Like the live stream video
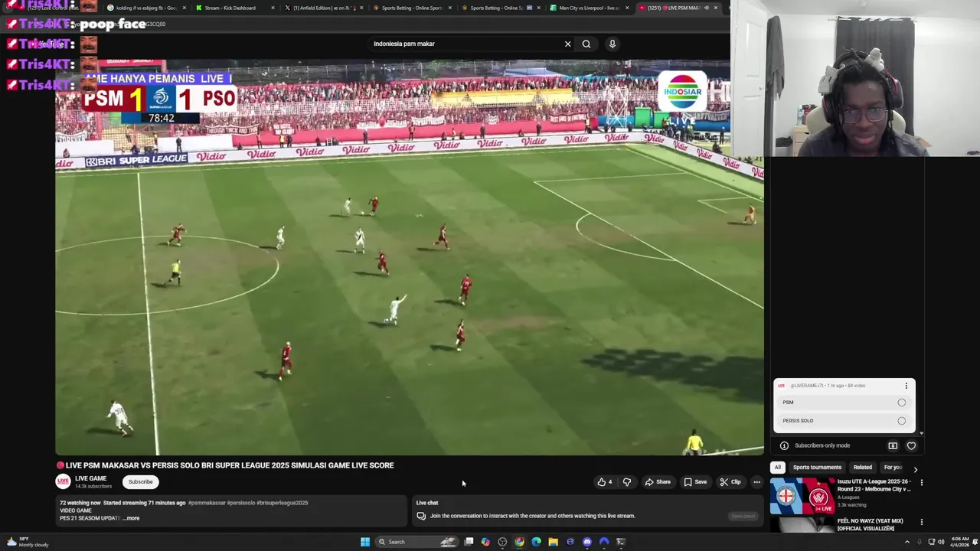 click(605, 482)
